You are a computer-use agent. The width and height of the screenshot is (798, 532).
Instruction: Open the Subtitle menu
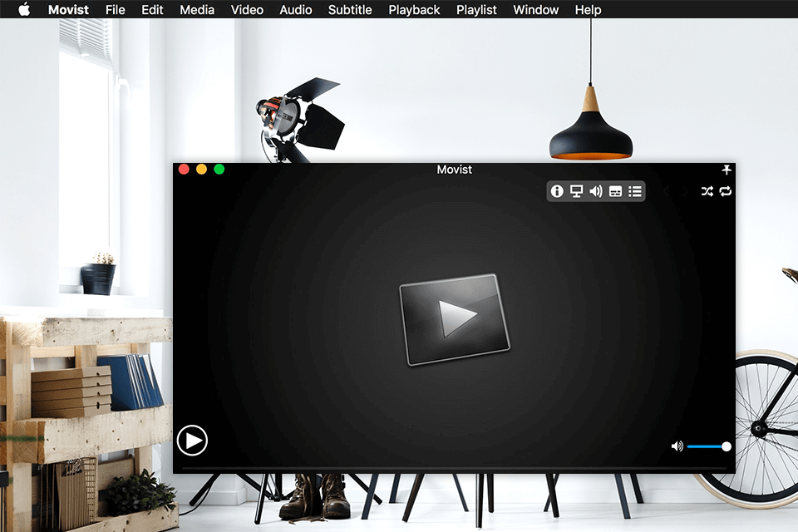(350, 10)
